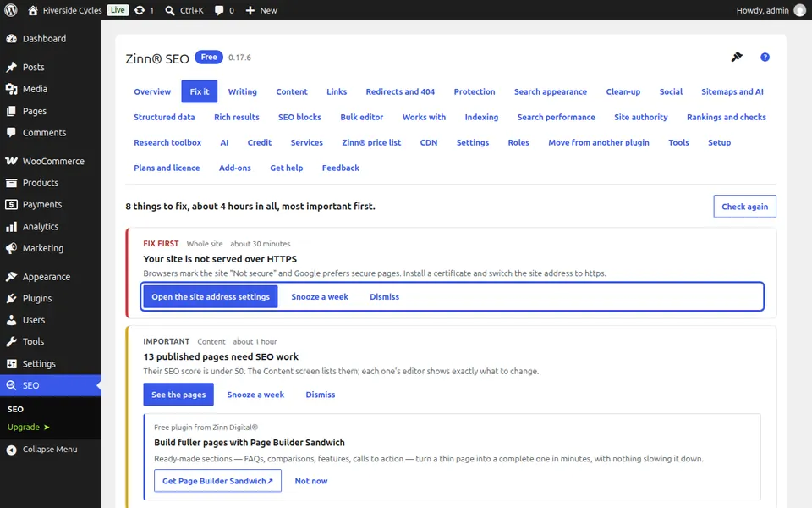Dismiss the 13 published pages issue
This screenshot has width=812, height=508.
pos(320,395)
